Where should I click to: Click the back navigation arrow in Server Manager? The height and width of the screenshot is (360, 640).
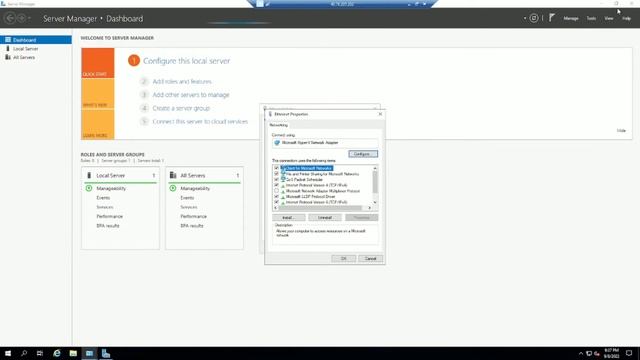10,18
